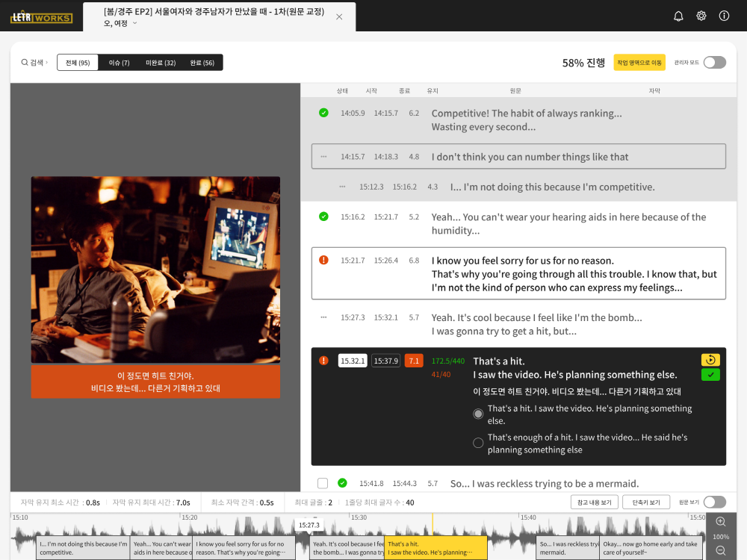747x560 pixels.
Task: Open the 검색 search expander
Action: tap(34, 63)
